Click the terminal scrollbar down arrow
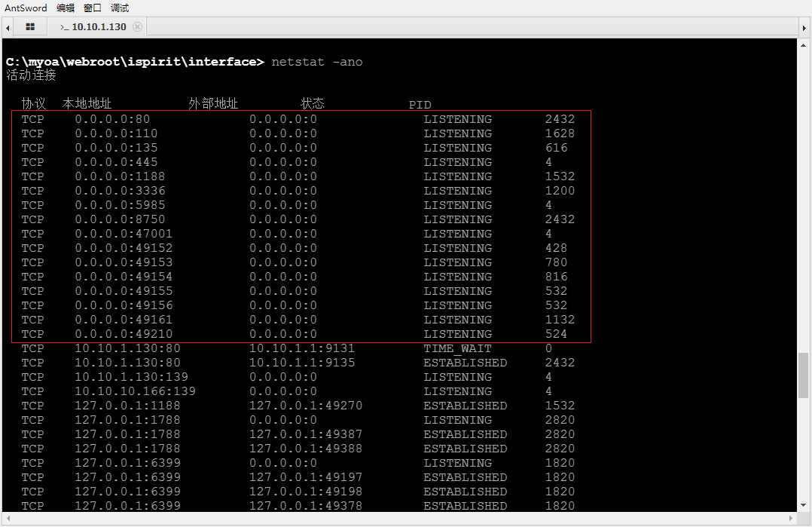This screenshot has height=527, width=812. (803, 504)
